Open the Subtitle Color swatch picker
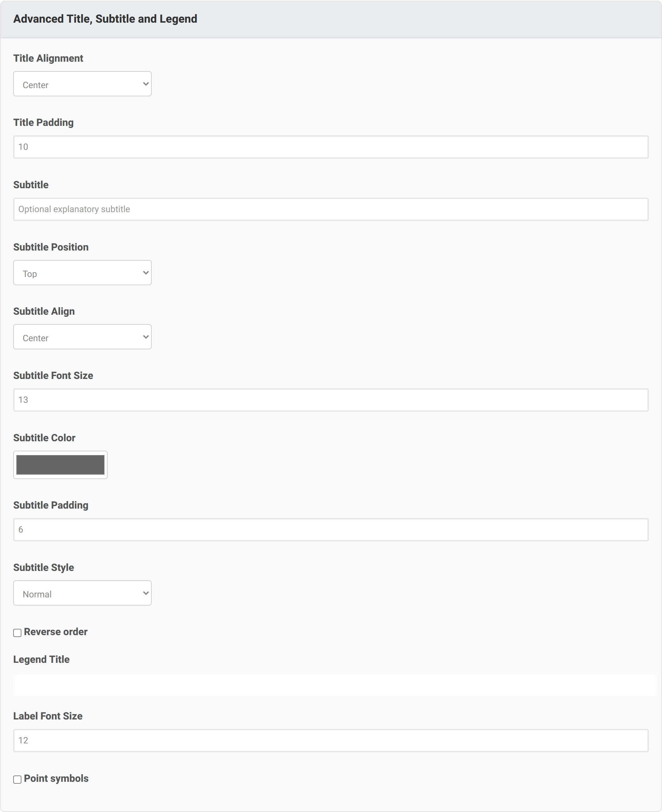The image size is (662, 812). pyautogui.click(x=60, y=465)
